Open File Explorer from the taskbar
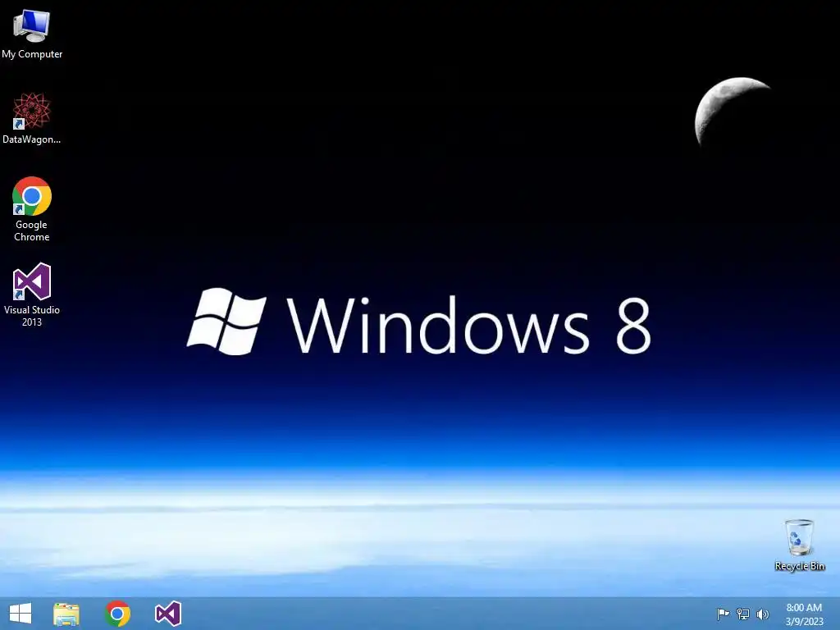 coord(66,614)
